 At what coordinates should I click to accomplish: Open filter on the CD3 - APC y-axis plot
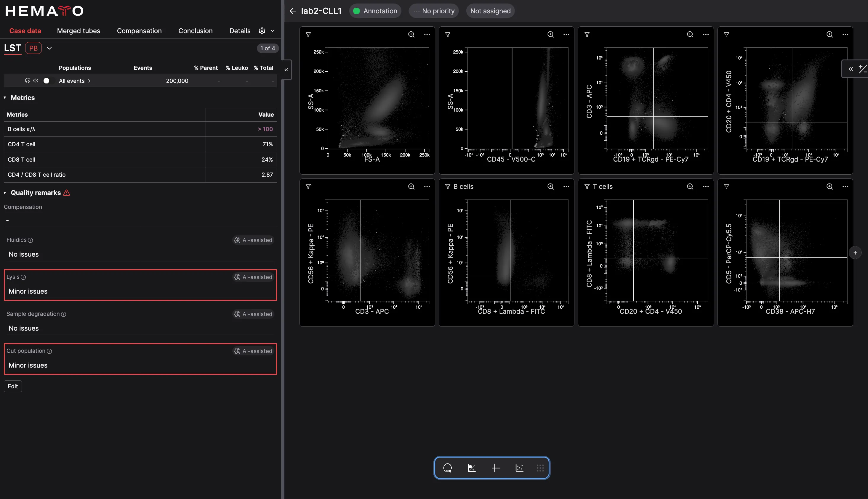point(587,35)
